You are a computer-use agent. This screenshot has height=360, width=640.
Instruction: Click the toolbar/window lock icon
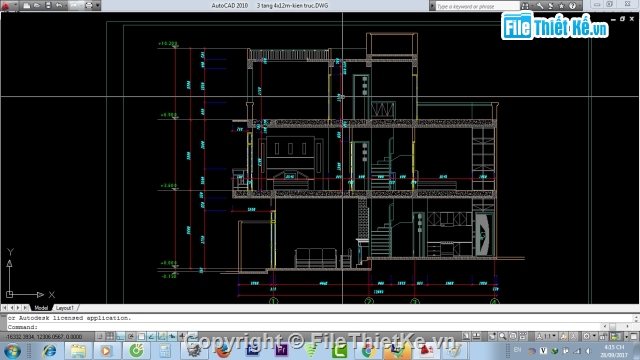coord(603,336)
